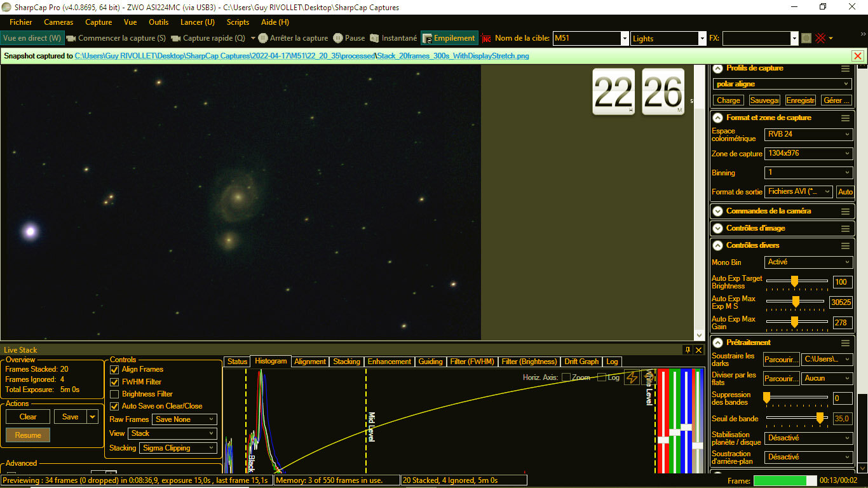
Task: Adjust the Seuil de bande slider
Action: pos(797,417)
